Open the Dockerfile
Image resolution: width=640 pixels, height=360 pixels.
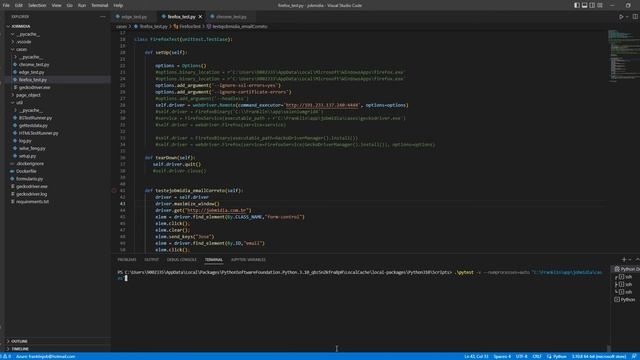point(26,171)
